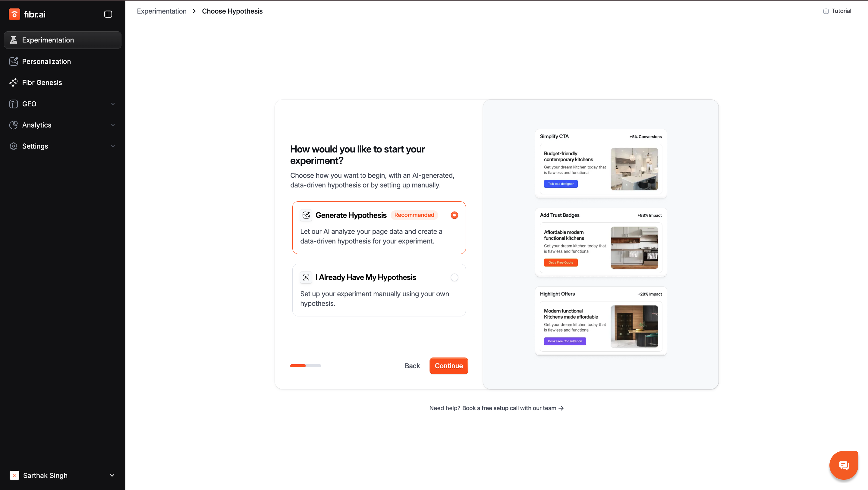Click the Generate Hypothesis card icon

[x=306, y=215]
